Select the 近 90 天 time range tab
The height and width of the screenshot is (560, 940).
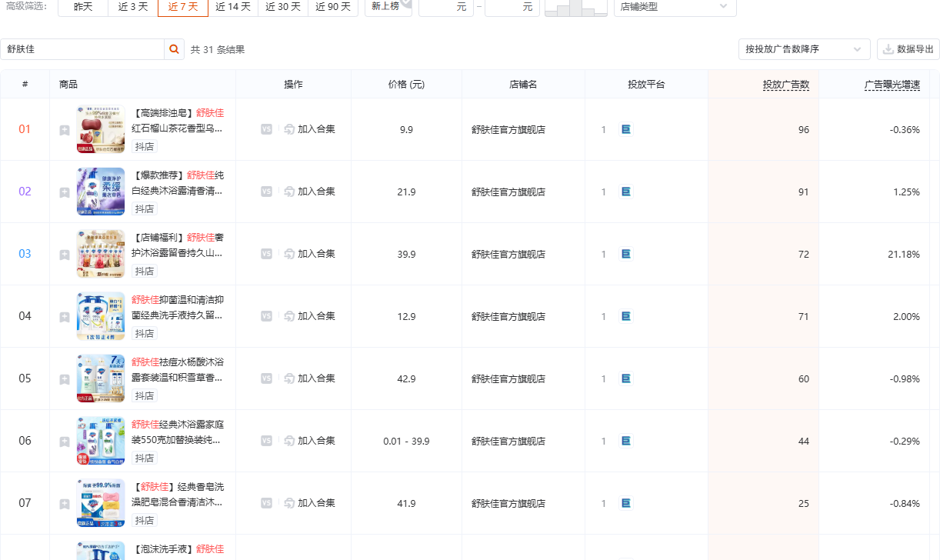[x=333, y=6]
